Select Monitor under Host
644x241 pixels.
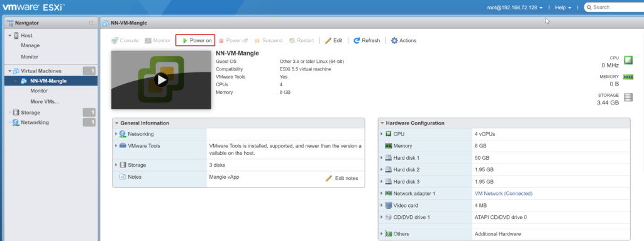point(30,57)
